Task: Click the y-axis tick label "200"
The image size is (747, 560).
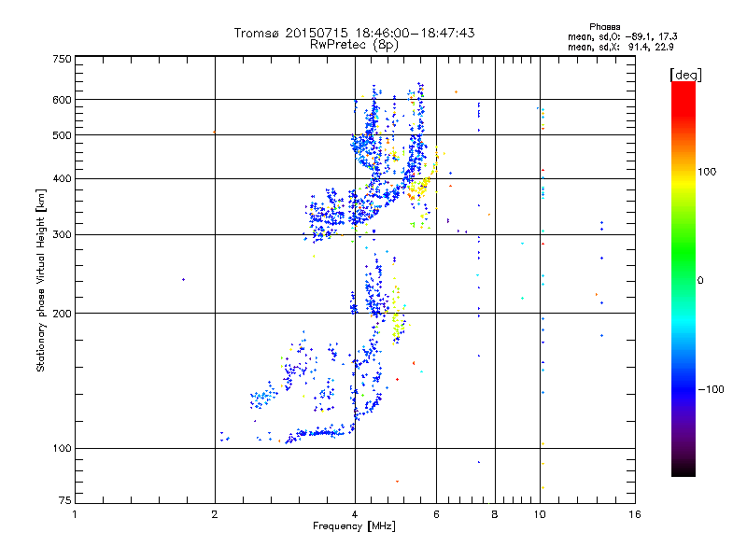Action: coord(63,314)
